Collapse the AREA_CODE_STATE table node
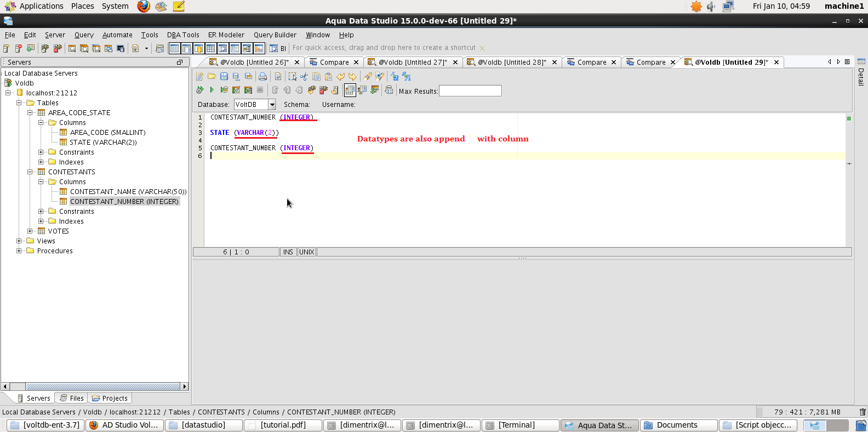This screenshot has width=868, height=432. coord(30,113)
